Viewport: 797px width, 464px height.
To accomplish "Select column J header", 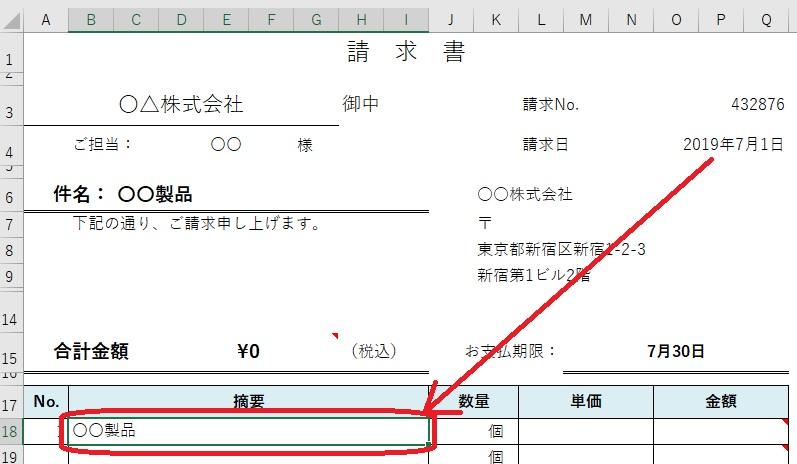I will pos(451,19).
